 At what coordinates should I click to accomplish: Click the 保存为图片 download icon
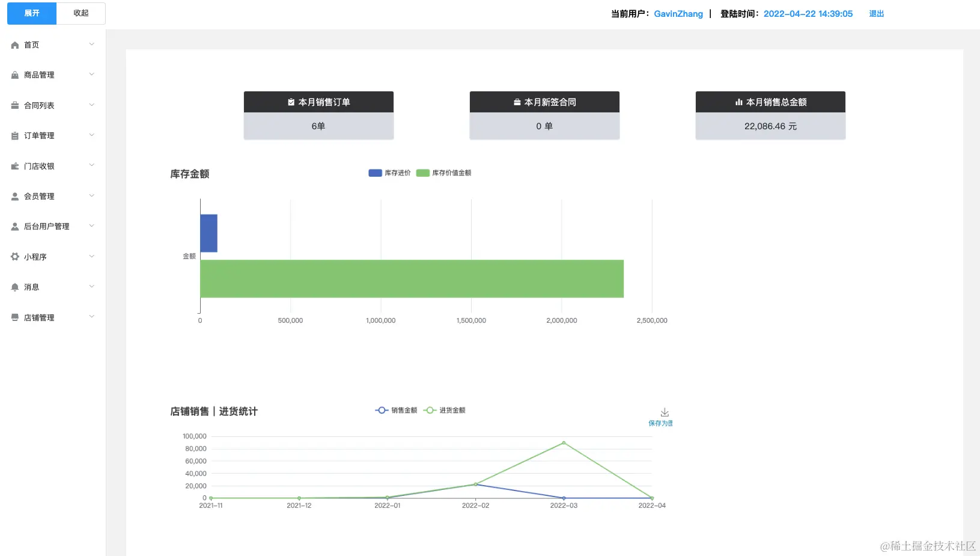click(665, 412)
